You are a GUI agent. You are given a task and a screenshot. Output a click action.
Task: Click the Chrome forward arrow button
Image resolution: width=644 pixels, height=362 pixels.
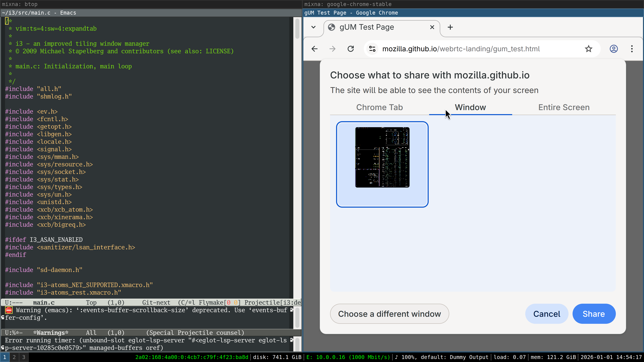[333, 49]
